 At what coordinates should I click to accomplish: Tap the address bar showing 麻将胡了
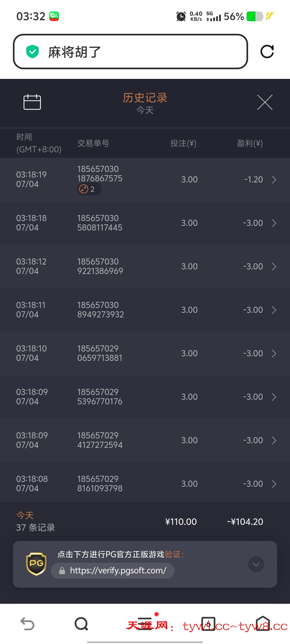coord(130,52)
